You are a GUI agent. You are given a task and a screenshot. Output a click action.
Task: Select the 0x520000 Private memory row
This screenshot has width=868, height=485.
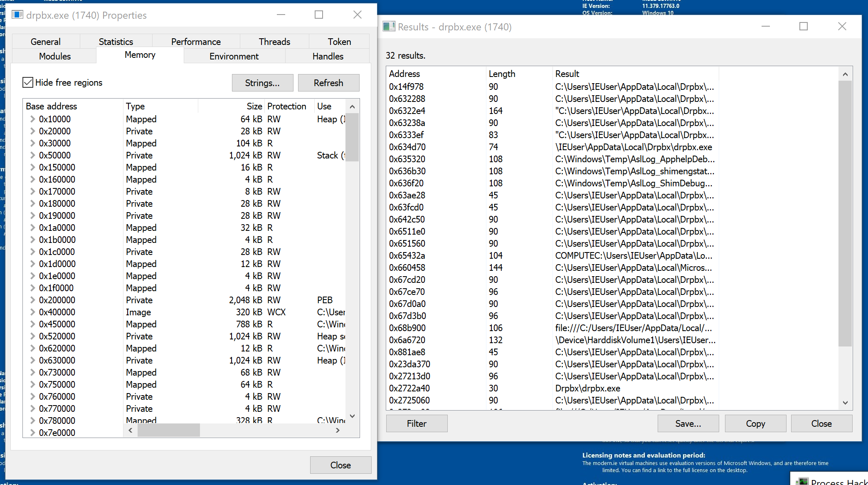(184, 336)
